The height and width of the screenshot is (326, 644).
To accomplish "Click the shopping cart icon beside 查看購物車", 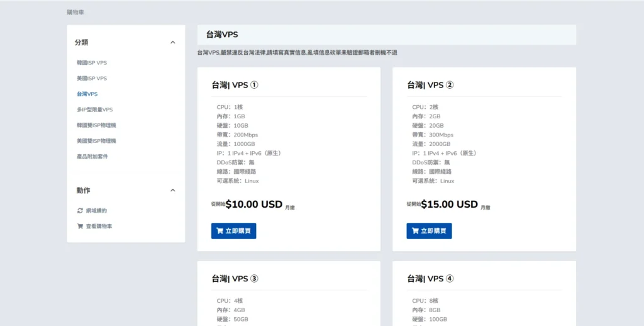I will pyautogui.click(x=80, y=226).
